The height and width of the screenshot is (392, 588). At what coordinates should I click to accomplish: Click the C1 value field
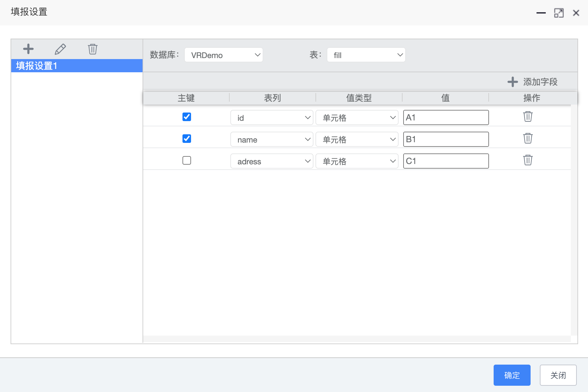[x=446, y=161]
